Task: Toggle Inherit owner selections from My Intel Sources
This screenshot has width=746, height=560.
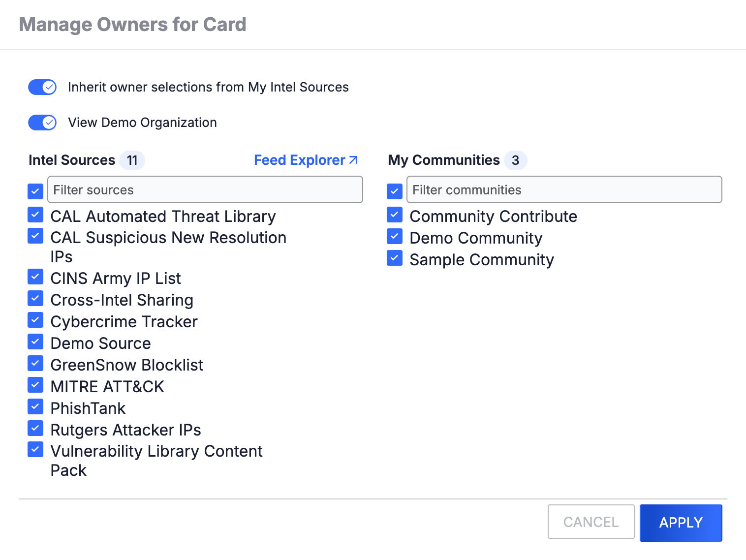Action: (42, 87)
